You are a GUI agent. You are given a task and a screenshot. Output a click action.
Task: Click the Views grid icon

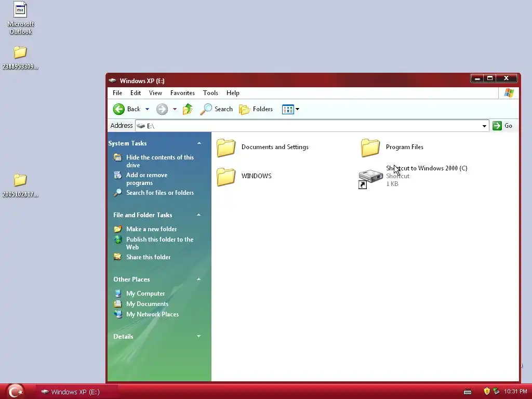tap(288, 109)
